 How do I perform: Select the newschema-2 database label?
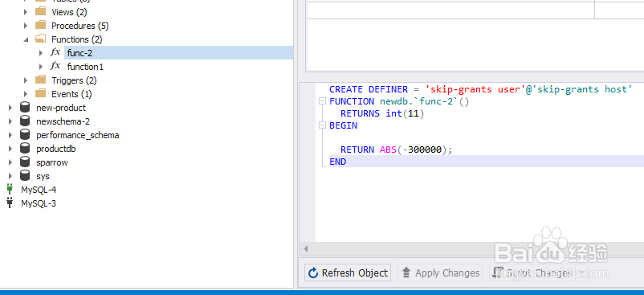pos(63,121)
